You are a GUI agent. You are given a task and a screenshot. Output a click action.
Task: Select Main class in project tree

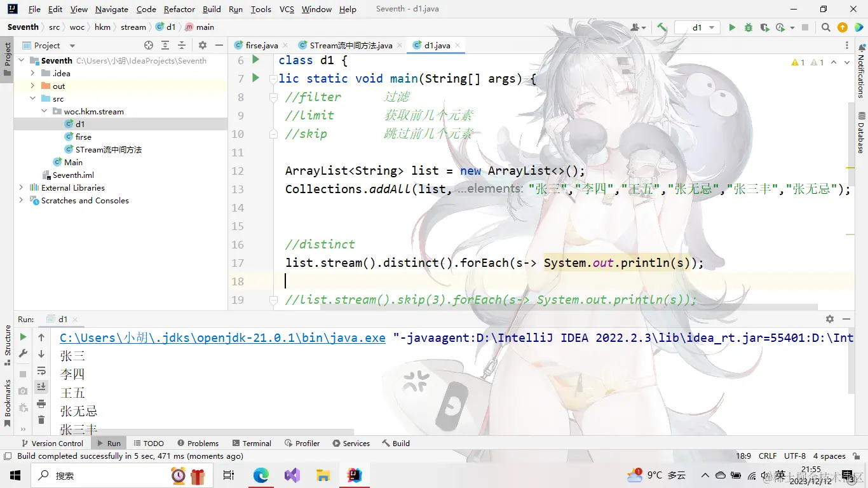(73, 162)
